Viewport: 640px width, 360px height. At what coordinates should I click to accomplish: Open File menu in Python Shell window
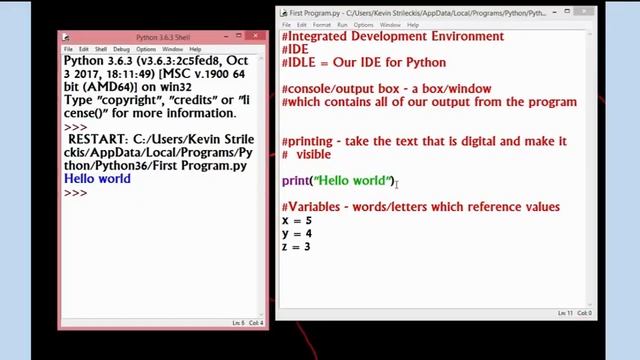(68, 49)
